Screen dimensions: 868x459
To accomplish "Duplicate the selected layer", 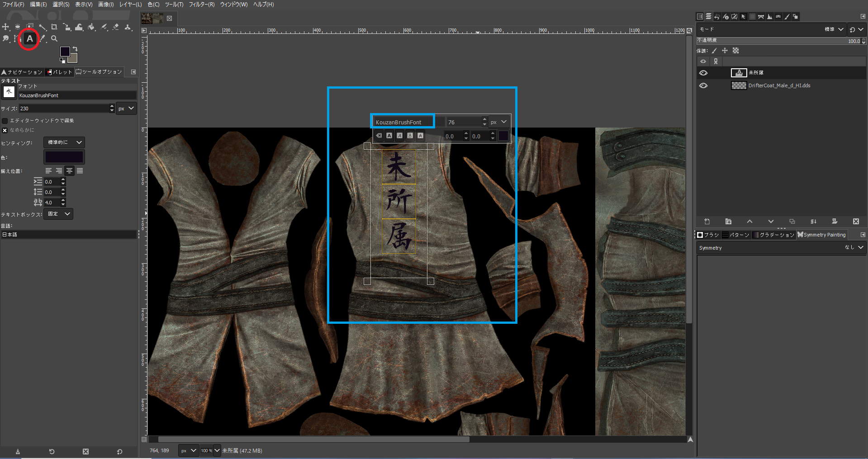I will click(792, 222).
